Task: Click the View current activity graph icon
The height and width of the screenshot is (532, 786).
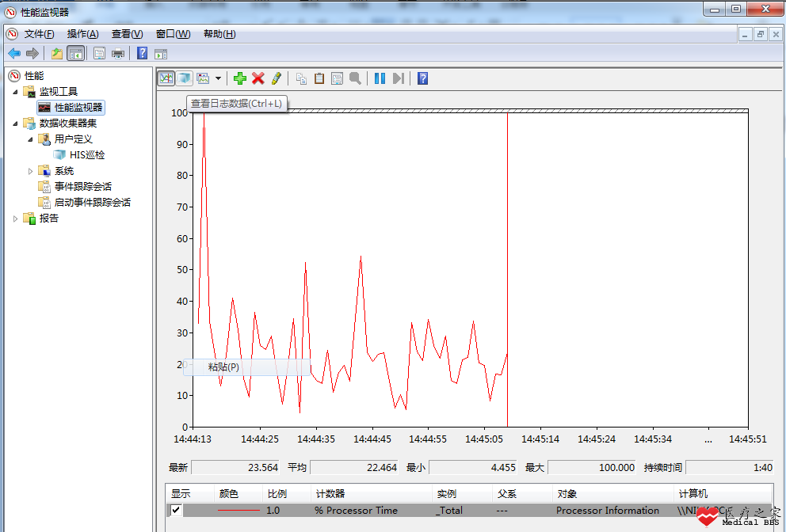Action: pyautogui.click(x=166, y=78)
